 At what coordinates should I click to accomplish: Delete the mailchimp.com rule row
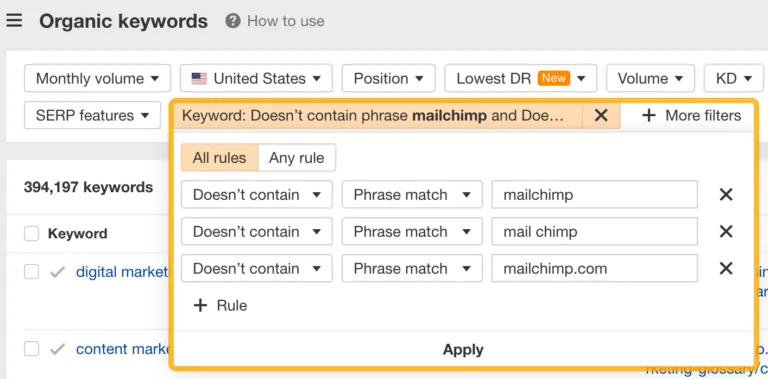pos(726,268)
